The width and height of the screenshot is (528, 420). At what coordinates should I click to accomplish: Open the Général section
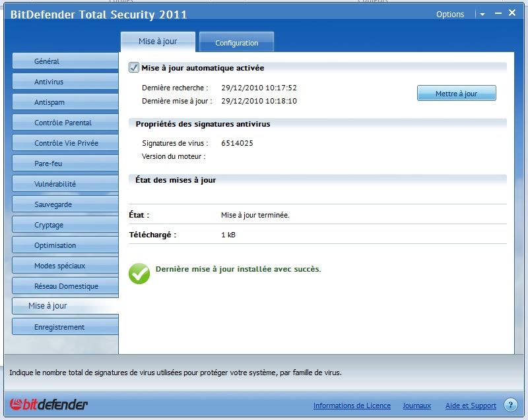(65, 61)
